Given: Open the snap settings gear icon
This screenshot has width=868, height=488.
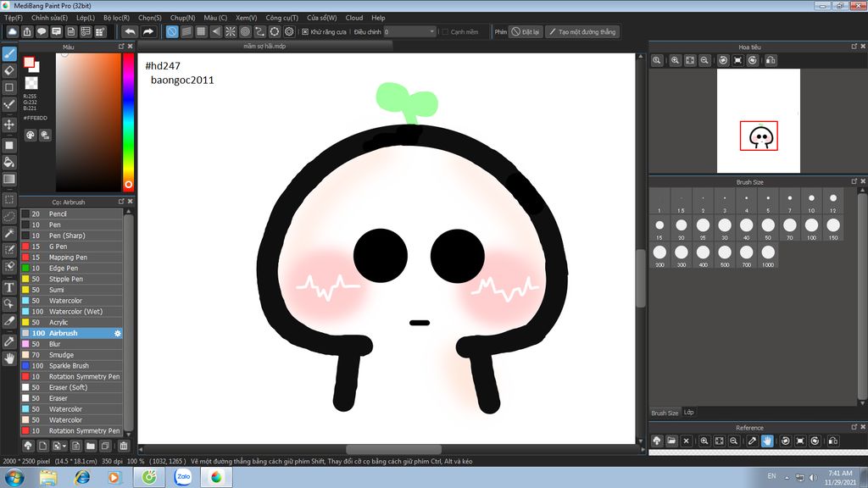Looking at the screenshot, I should click(x=289, y=31).
